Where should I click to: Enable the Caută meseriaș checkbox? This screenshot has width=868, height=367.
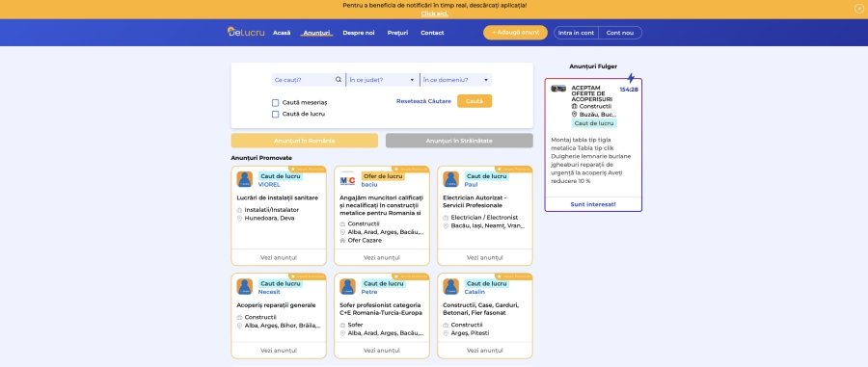tap(275, 103)
